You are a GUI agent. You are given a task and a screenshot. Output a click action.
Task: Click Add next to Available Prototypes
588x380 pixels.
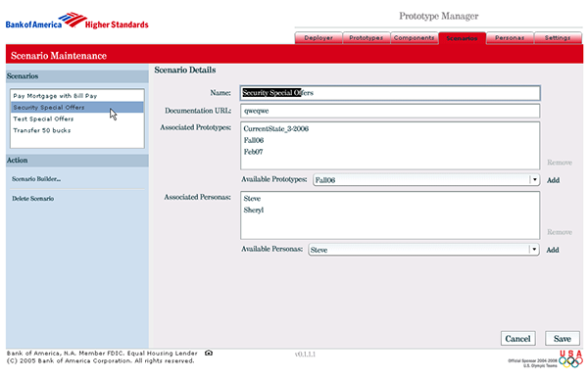553,180
